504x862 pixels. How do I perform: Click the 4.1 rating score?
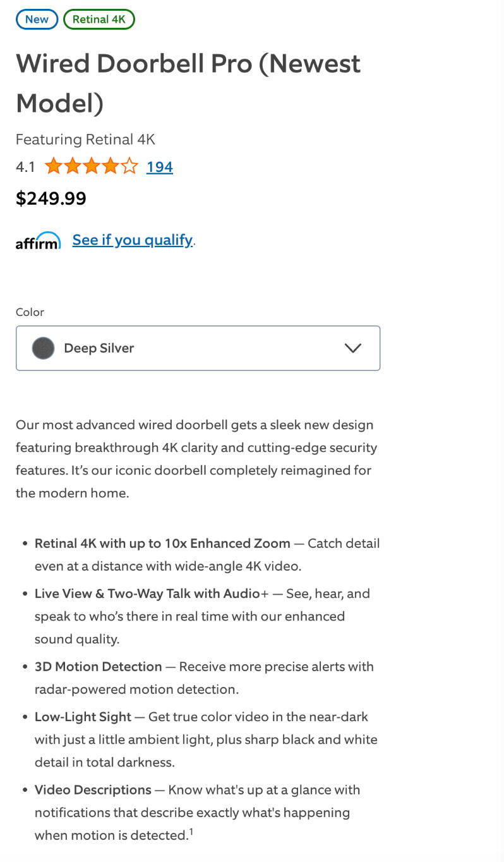coord(25,167)
